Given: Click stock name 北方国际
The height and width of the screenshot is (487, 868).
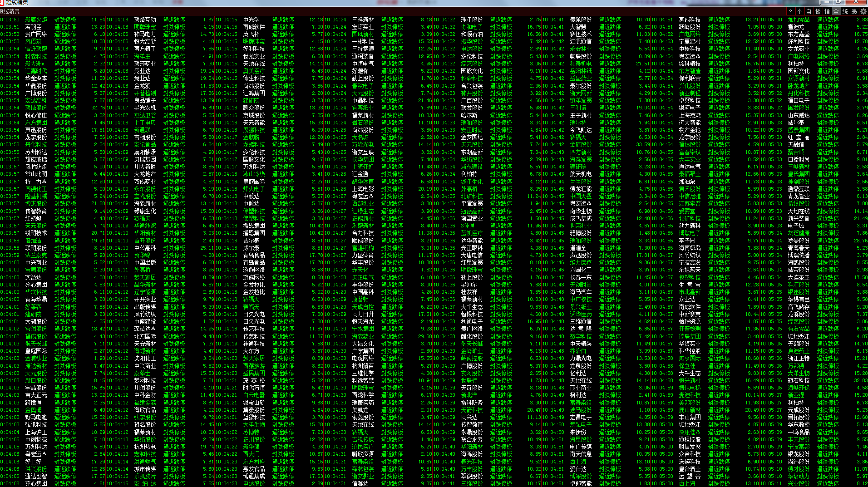Looking at the screenshot, I should pyautogui.click(x=145, y=336).
